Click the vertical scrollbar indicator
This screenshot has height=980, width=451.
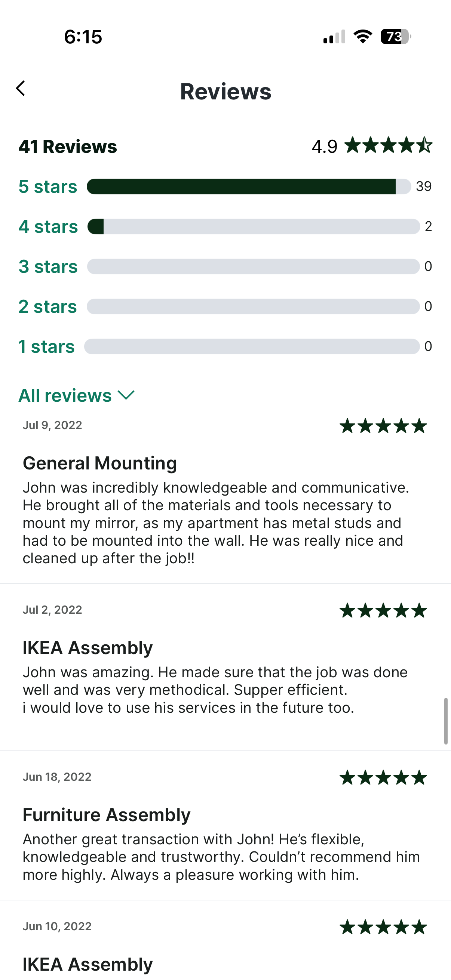(x=446, y=721)
